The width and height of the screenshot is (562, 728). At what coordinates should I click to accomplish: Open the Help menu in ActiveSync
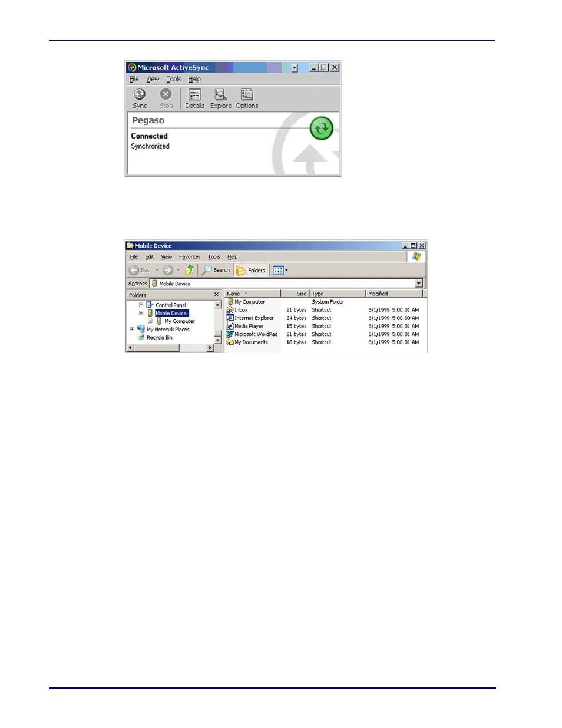click(x=194, y=79)
